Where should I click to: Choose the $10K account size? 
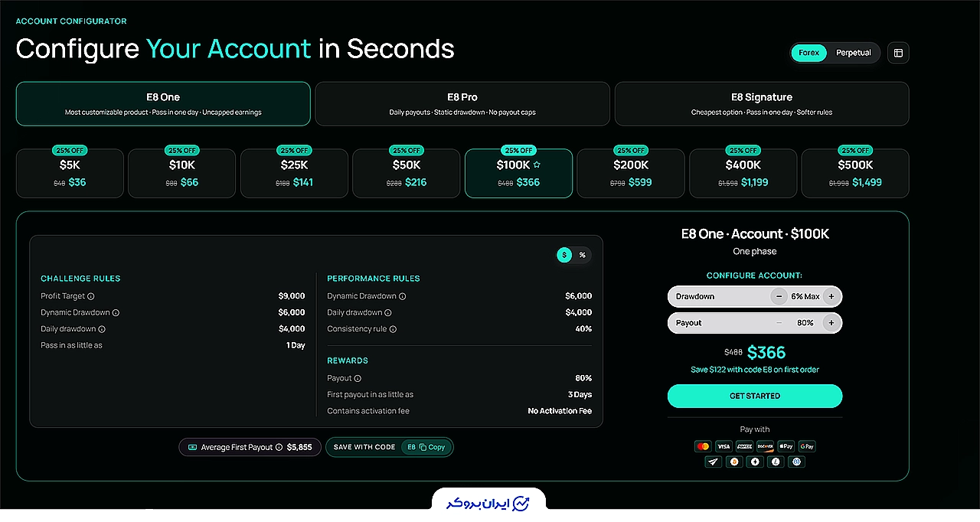click(182, 173)
